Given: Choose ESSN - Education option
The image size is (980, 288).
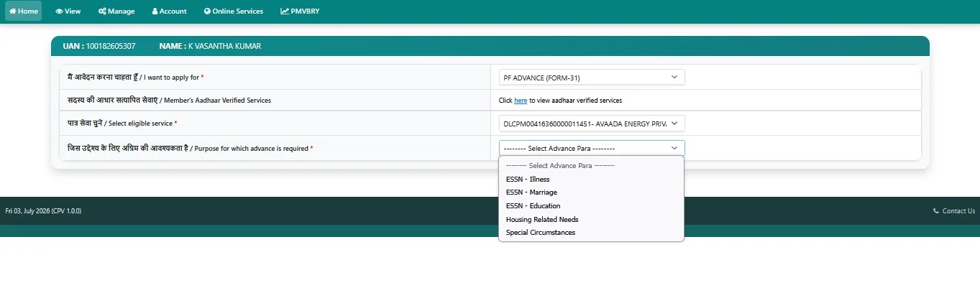Looking at the screenshot, I should pyautogui.click(x=591, y=206).
